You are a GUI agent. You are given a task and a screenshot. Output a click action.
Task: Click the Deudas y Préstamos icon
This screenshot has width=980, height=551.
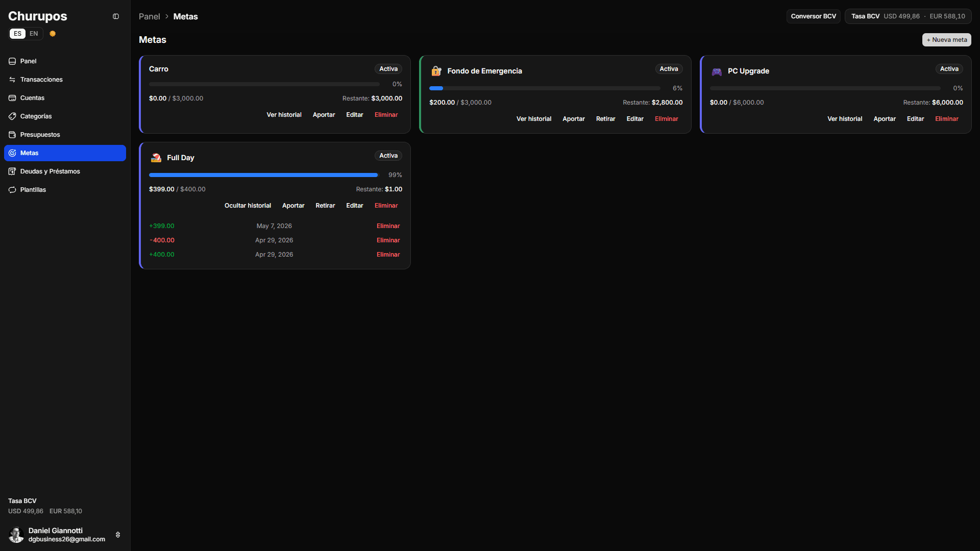point(12,171)
